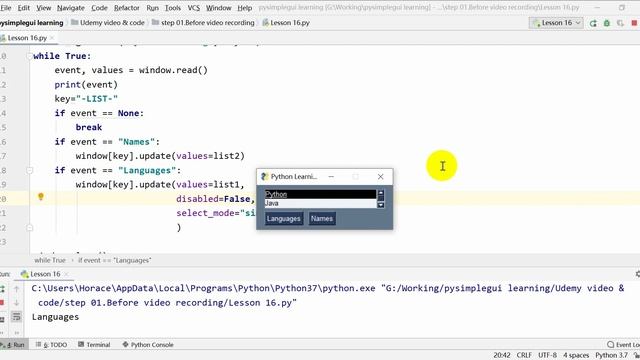Click the Debug bug icon in toolbar
This screenshot has width=640, height=360.
(x=607, y=23)
